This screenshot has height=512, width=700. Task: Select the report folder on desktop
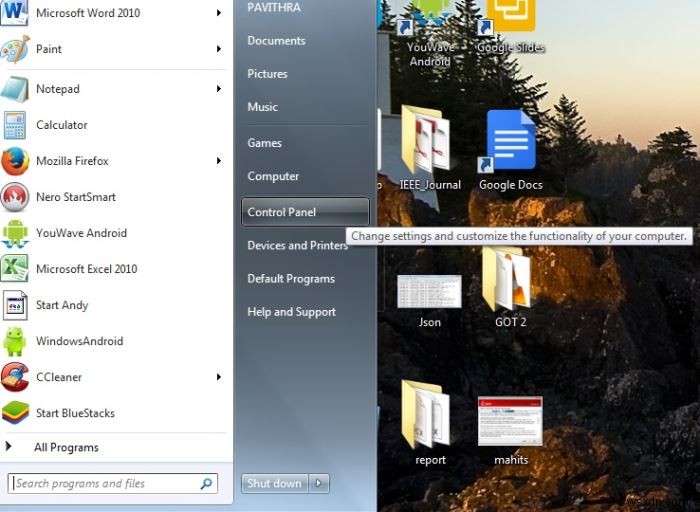pos(429,424)
